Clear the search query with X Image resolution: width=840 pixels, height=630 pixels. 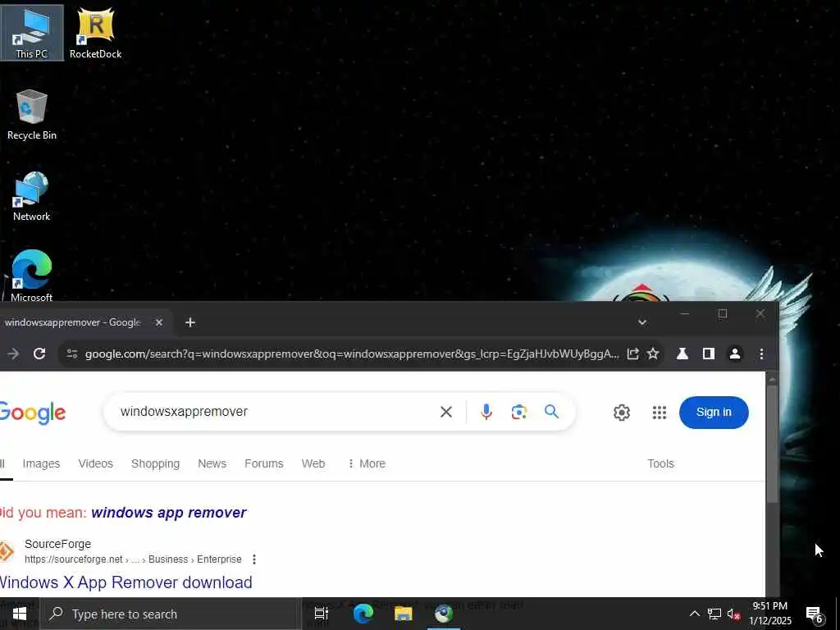(x=445, y=412)
